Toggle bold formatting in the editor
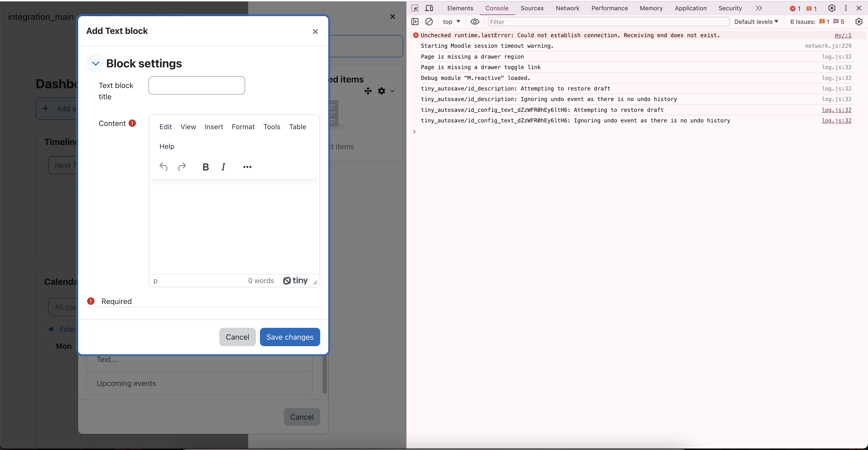 [x=205, y=167]
